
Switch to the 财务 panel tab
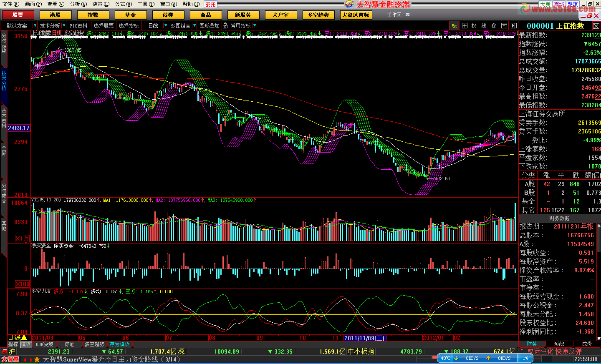[531, 344]
